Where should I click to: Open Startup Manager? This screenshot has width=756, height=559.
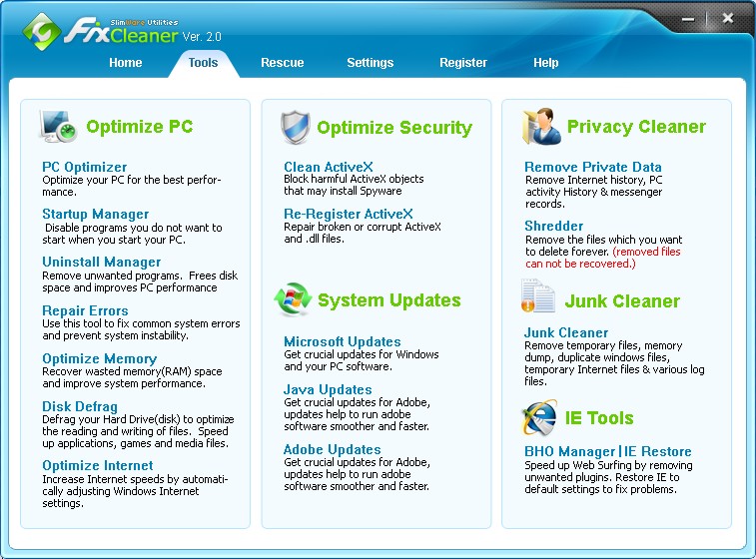point(96,214)
